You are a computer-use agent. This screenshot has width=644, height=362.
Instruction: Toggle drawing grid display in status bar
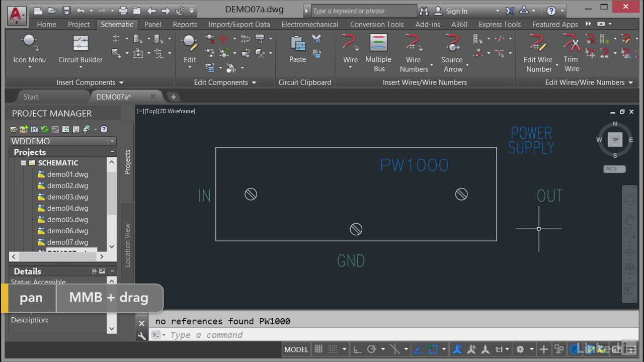click(x=318, y=349)
